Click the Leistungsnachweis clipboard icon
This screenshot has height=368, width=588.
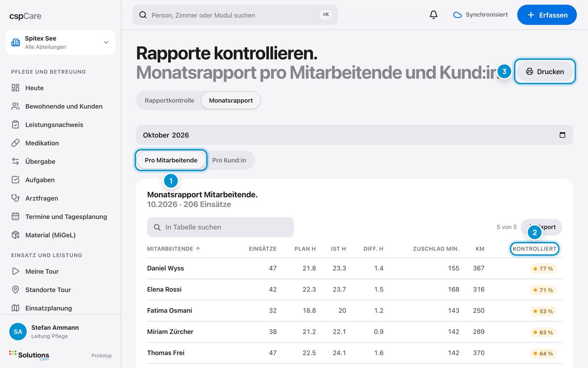(15, 124)
